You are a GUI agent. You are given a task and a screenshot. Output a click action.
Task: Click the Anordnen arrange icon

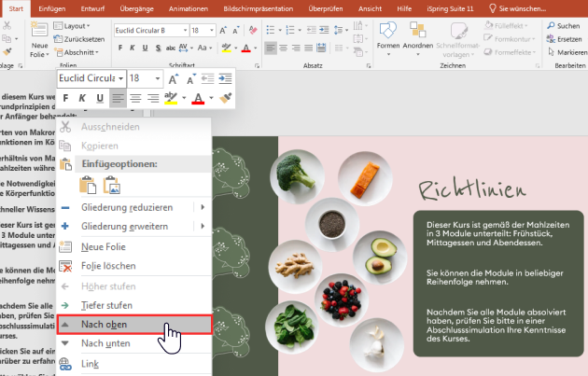418,35
